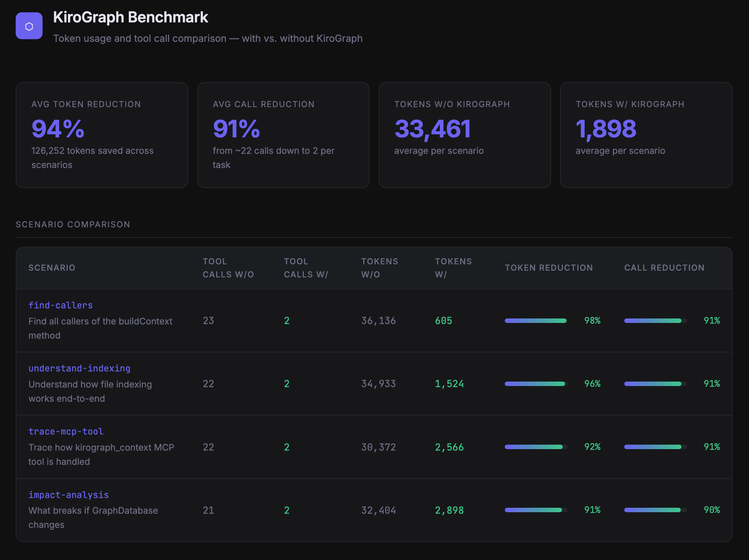This screenshot has width=749, height=560.
Task: Click the TOKEN REDUCTION column header
Action: 549,268
